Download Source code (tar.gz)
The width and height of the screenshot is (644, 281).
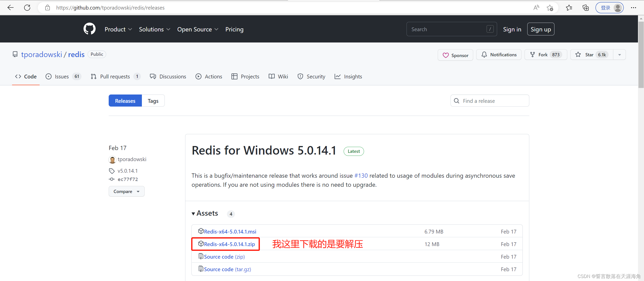pyautogui.click(x=227, y=269)
